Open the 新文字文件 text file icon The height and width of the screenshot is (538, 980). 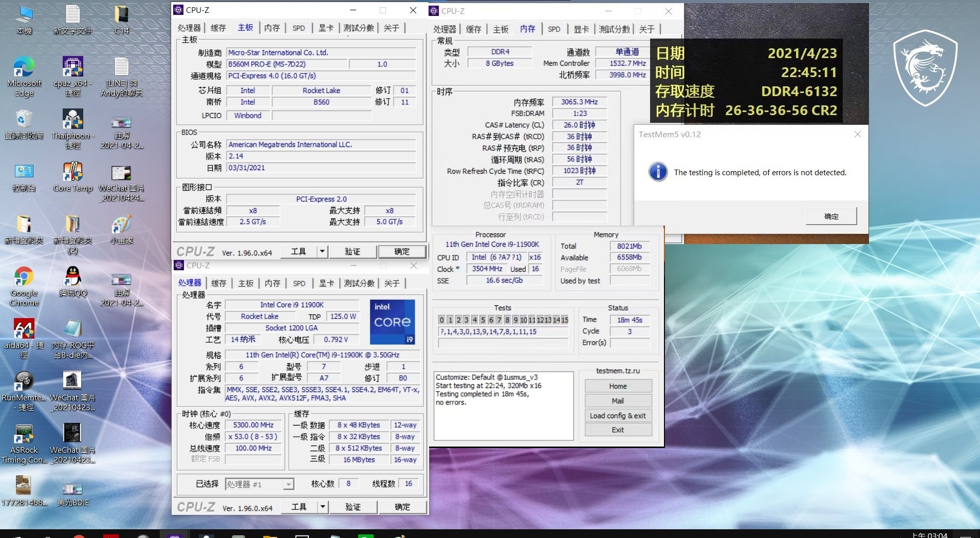72,20
